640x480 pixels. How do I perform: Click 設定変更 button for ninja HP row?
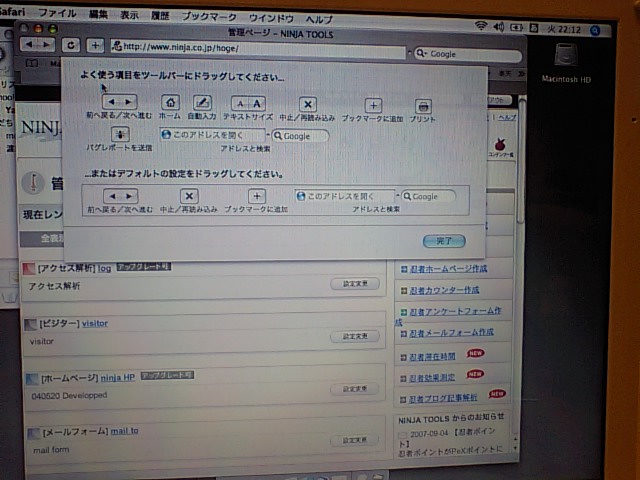pos(355,389)
